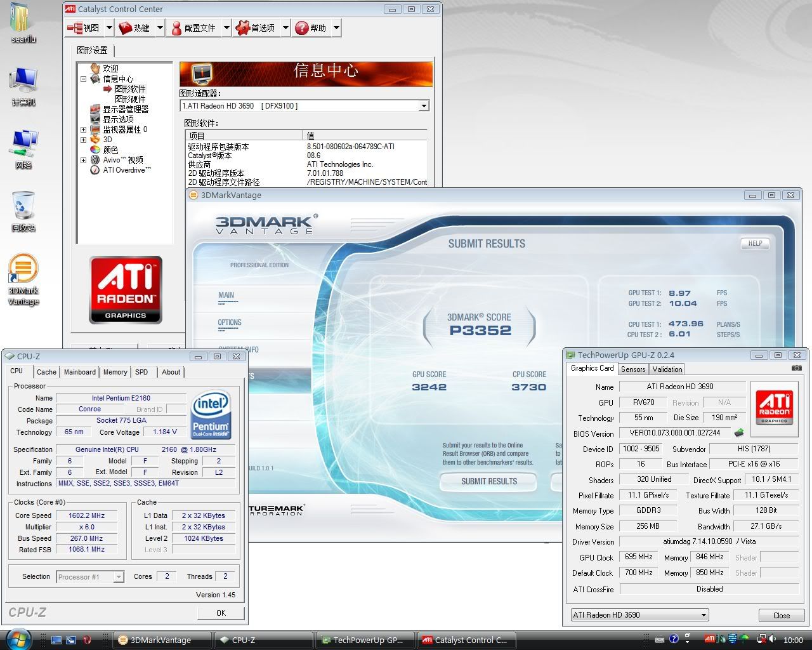Open the Help toolbar dropdown arrow

pos(336,27)
